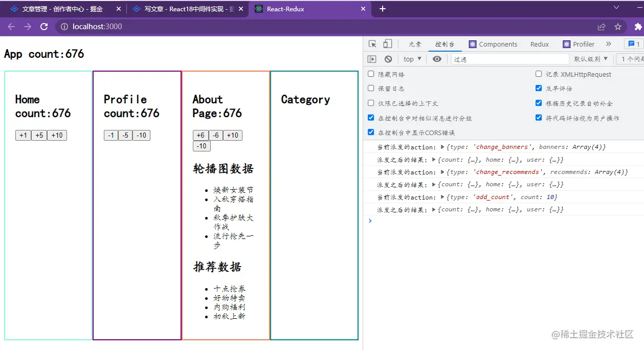Click the App count:676 heading
This screenshot has height=350, width=644.
point(44,54)
